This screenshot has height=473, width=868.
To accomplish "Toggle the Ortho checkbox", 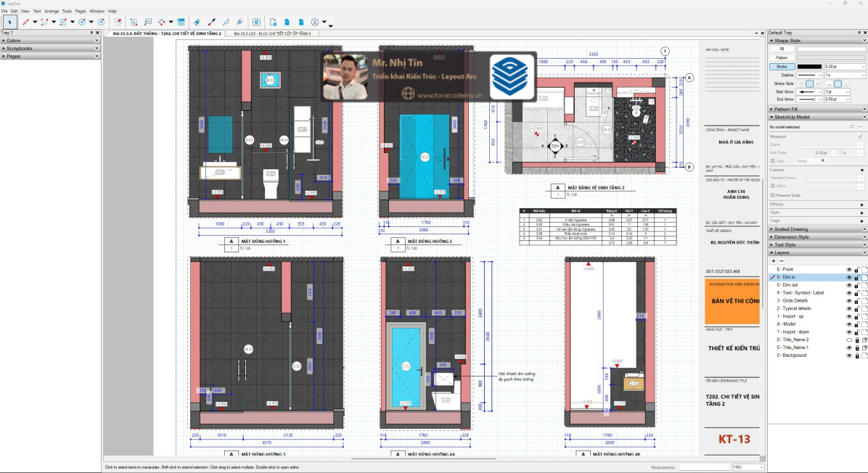I will click(773, 186).
